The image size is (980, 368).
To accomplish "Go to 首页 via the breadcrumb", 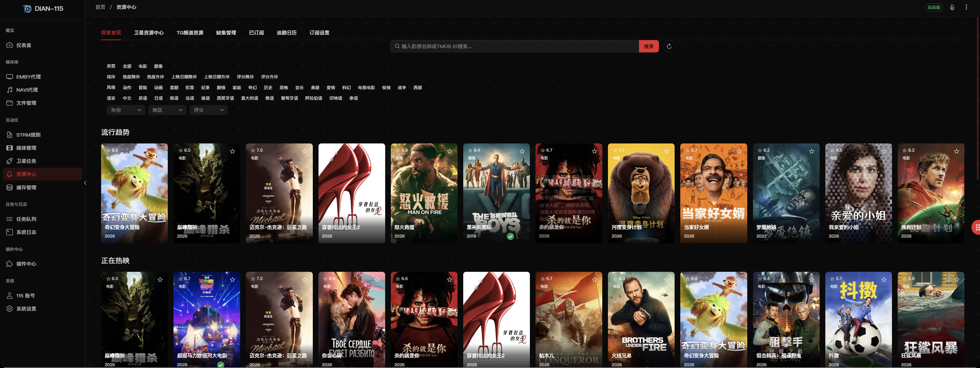I will (x=100, y=7).
